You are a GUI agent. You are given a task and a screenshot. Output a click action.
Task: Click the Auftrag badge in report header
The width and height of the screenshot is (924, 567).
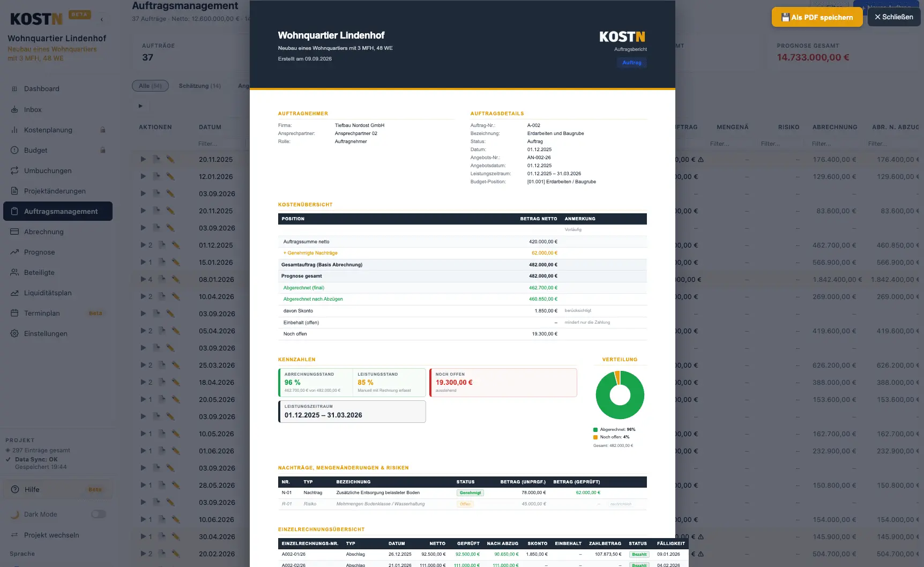632,63
